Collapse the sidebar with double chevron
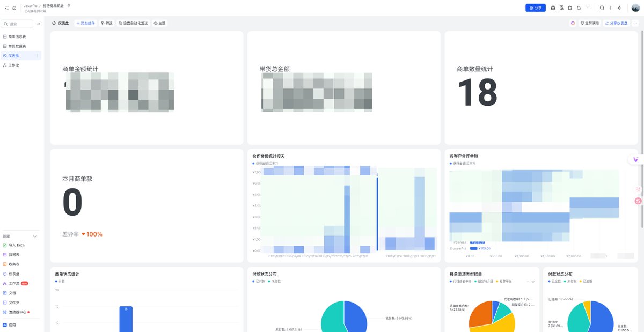 point(39,24)
